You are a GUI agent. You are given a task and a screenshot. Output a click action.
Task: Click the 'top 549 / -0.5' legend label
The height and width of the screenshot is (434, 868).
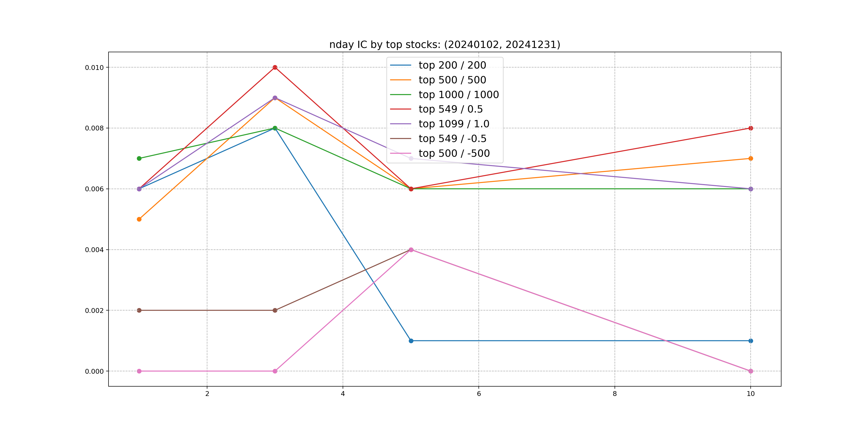click(452, 139)
